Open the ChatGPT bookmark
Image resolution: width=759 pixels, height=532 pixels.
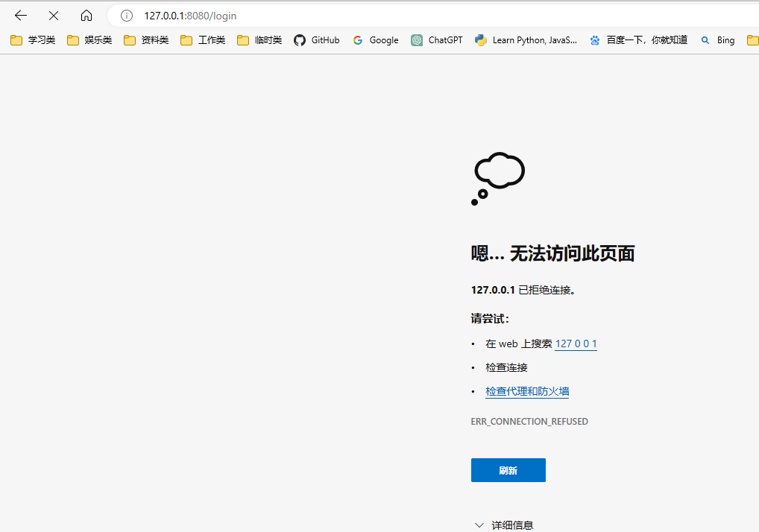(436, 40)
